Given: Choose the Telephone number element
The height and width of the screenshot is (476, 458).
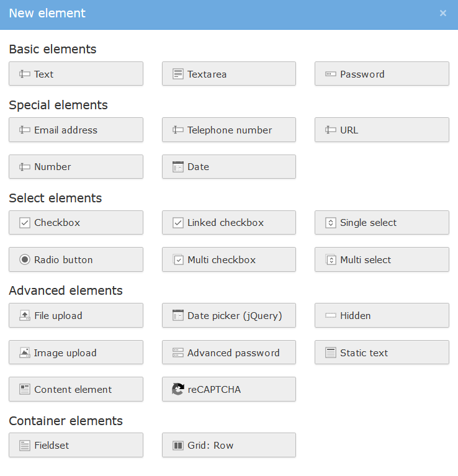Looking at the screenshot, I should 229,130.
